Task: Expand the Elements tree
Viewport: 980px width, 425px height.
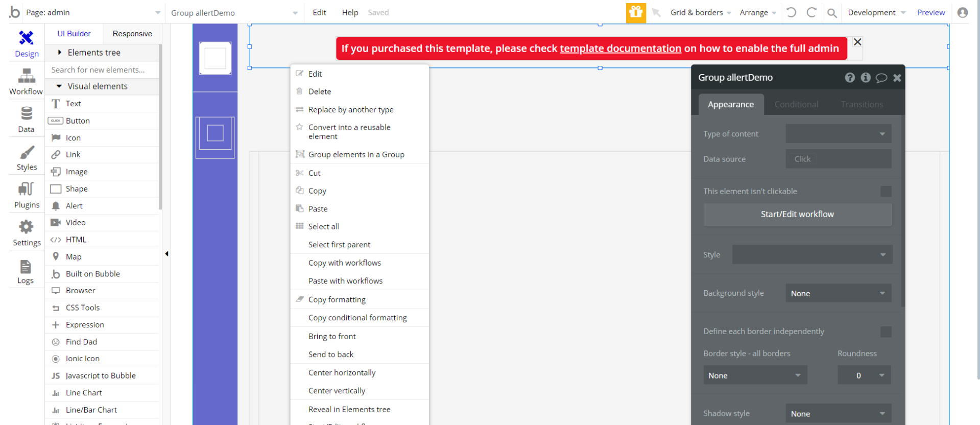Action: [x=60, y=53]
